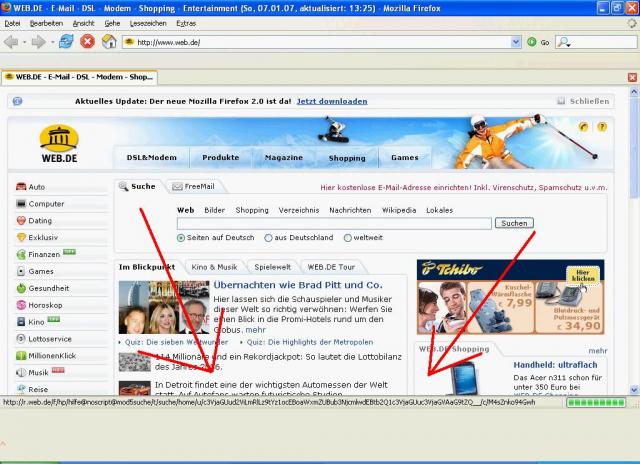Open the Ansicht menu
Viewport: 640px width, 464px height.
(83, 24)
